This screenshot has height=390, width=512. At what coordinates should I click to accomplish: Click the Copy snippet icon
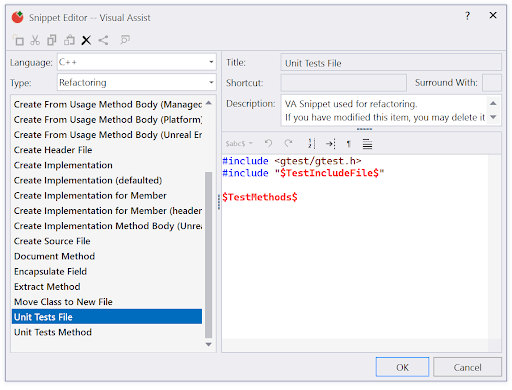52,40
